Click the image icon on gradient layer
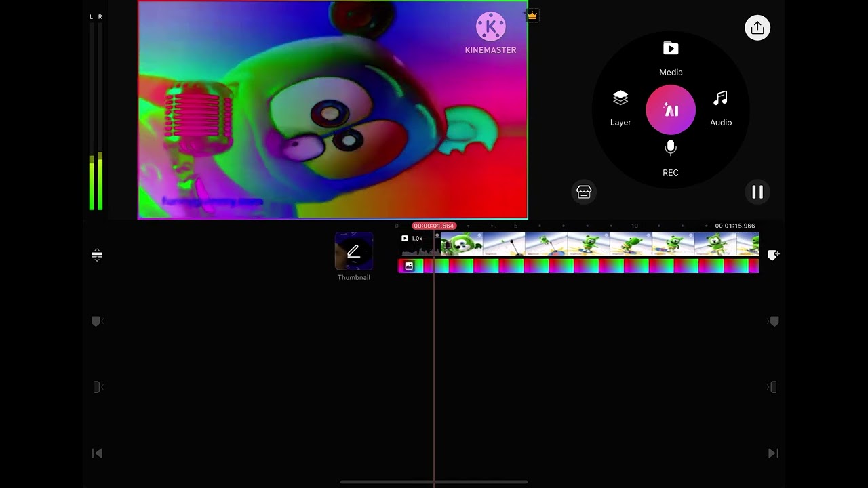The width and height of the screenshot is (868, 488). (409, 266)
